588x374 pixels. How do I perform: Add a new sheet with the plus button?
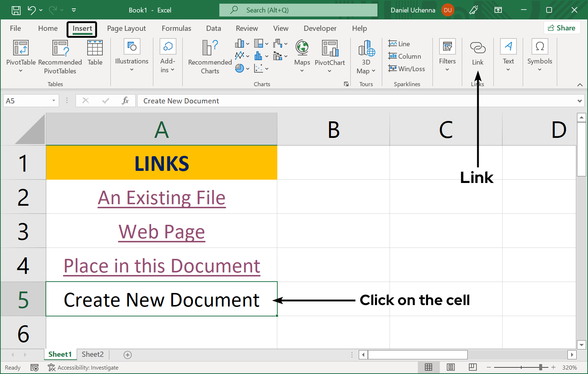point(127,354)
